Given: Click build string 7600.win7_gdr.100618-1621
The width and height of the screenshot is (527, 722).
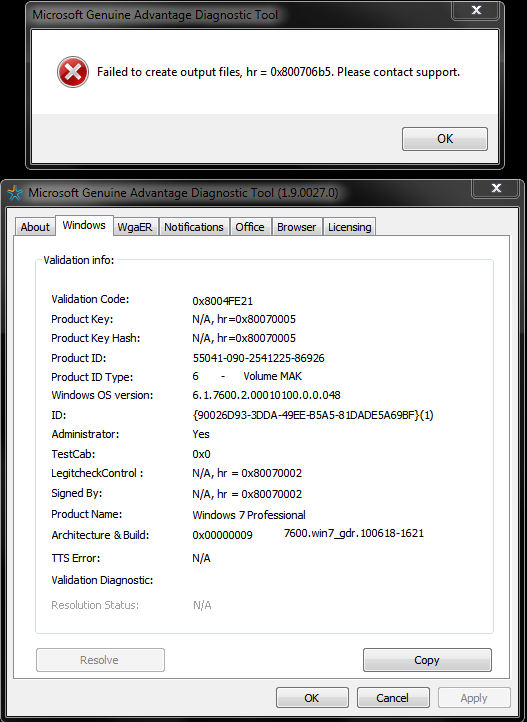Looking at the screenshot, I should pos(353,533).
